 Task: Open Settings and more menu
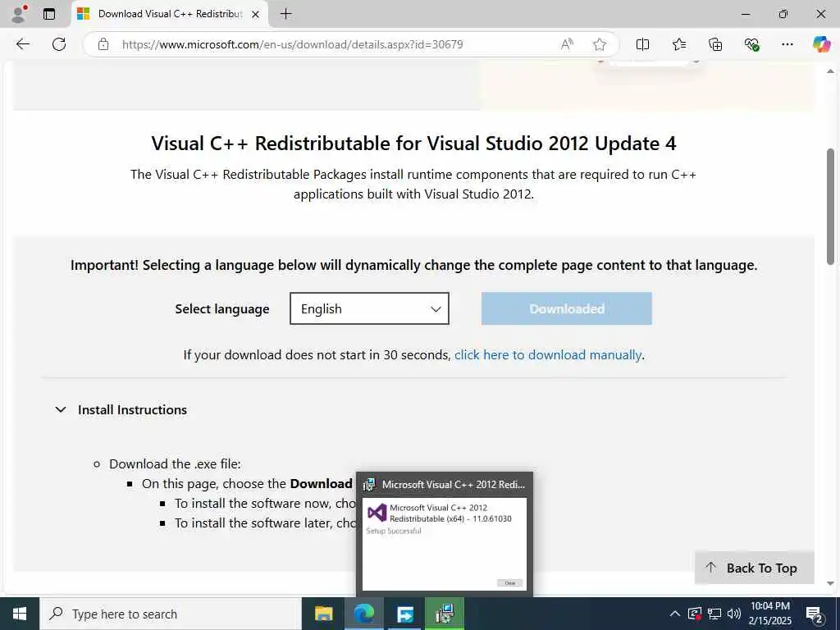pyautogui.click(x=787, y=44)
